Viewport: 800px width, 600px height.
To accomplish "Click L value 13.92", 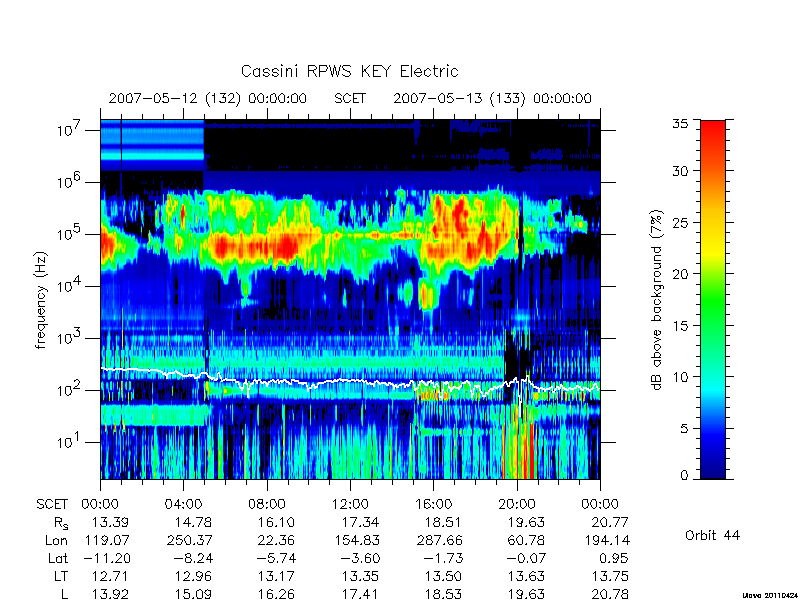I will (x=110, y=594).
